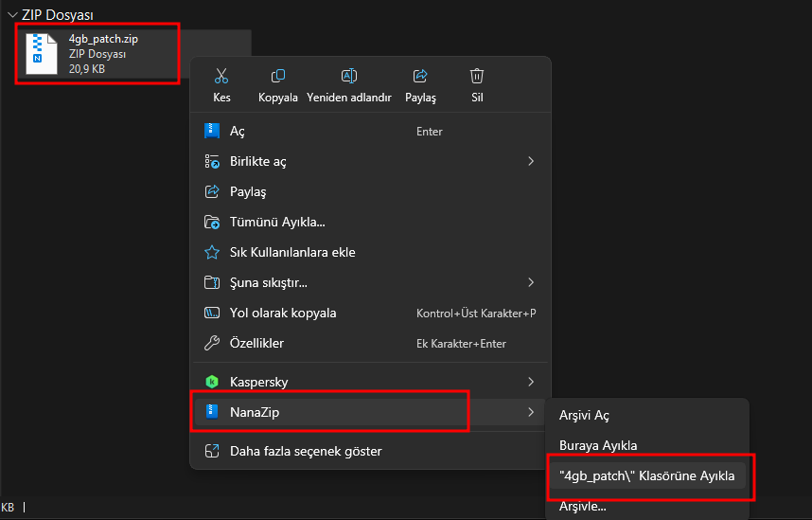This screenshot has width=812, height=520.
Task: Click the zip folder icon beside Şuna sıkıştır
Action: [x=212, y=282]
